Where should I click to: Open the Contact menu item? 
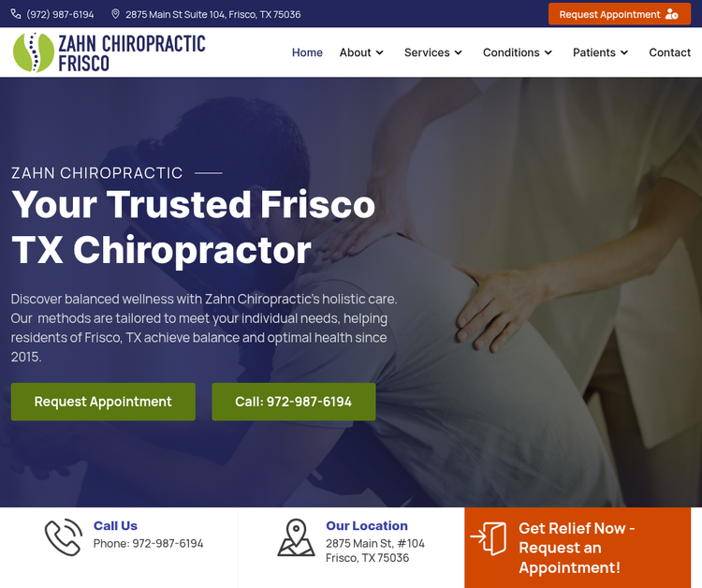tap(670, 52)
